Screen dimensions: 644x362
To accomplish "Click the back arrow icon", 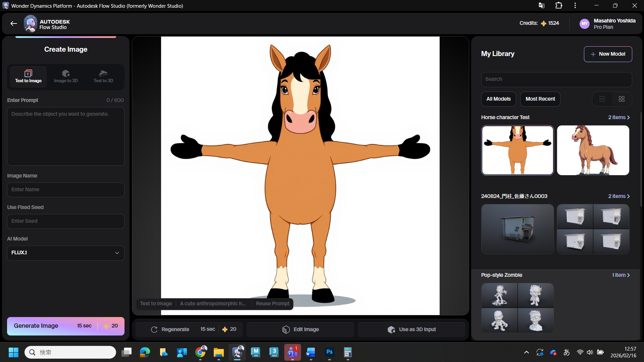I will (13, 23).
